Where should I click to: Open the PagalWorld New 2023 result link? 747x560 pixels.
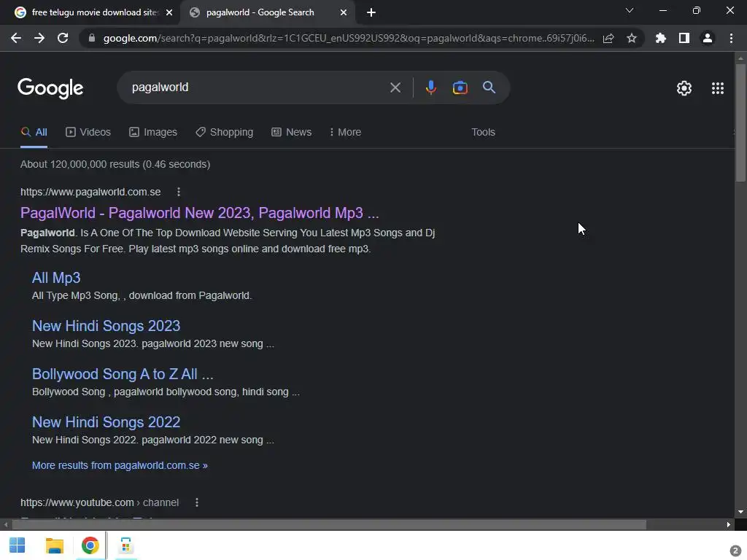pyautogui.click(x=200, y=213)
